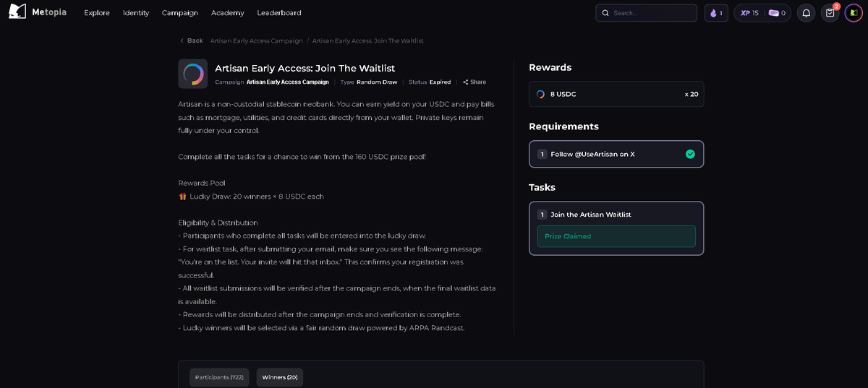Image resolution: width=868 pixels, height=388 pixels.
Task: Click Artisan Early Access: Join The Waitlist breadcrumb
Action: tap(368, 41)
